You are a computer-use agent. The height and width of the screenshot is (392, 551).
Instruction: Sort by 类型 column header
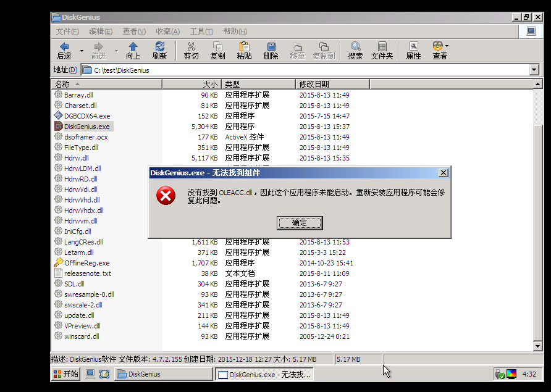click(258, 85)
